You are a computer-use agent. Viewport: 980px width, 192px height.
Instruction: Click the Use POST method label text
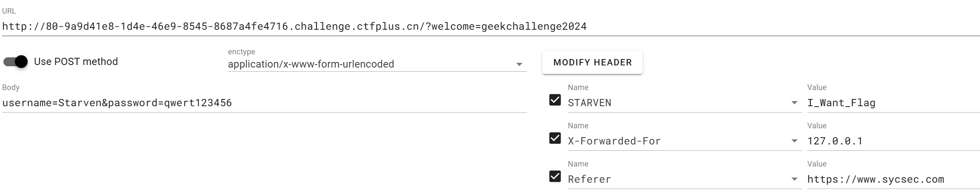click(x=76, y=62)
